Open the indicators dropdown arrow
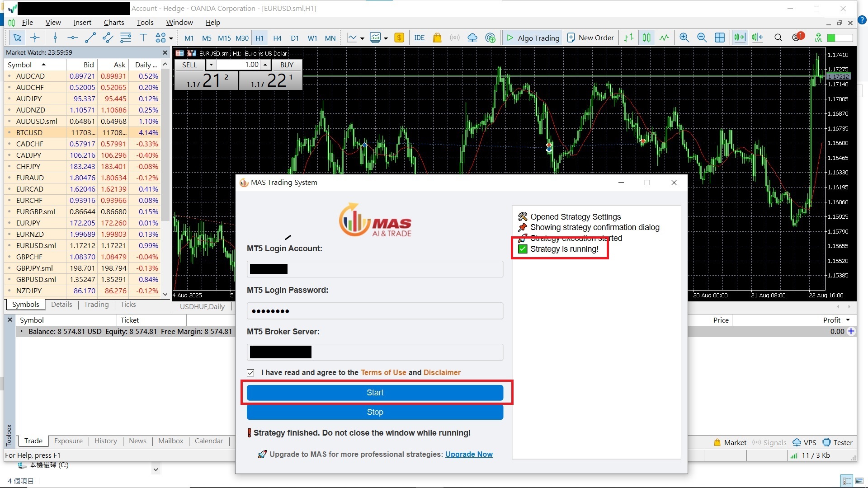The height and width of the screenshot is (488, 868). [x=386, y=38]
